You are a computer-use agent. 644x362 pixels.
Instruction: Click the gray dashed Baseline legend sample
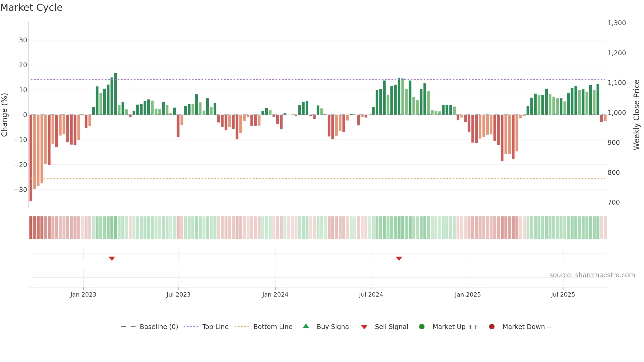tap(128, 327)
